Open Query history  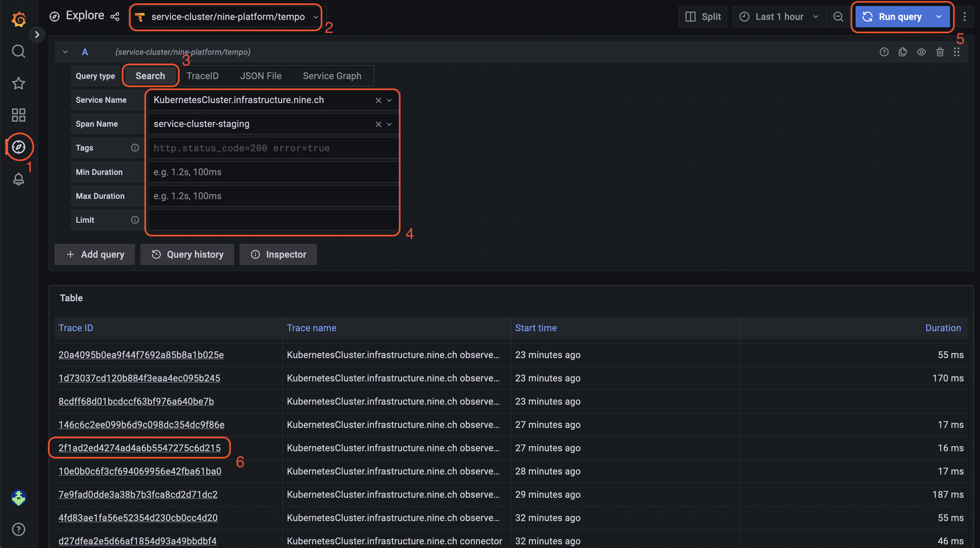coord(187,254)
